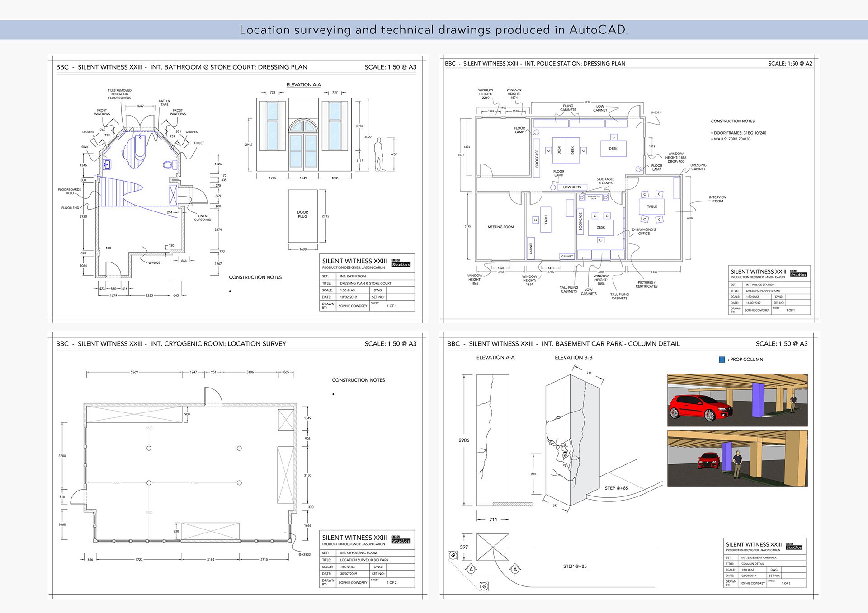This screenshot has width=868, height=613.
Task: Select the cryogenic room location survey sheet title
Action: [x=171, y=344]
